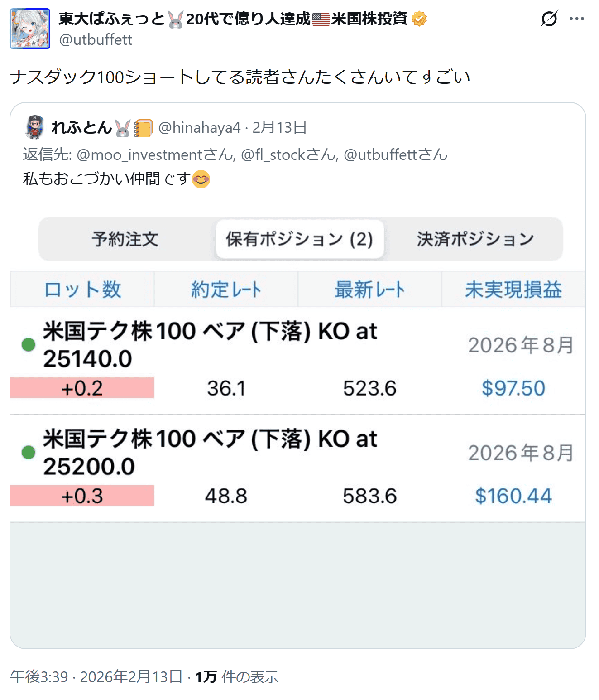Click れふとん's small profile avatar
The height and width of the screenshot is (700, 599).
(x=34, y=127)
